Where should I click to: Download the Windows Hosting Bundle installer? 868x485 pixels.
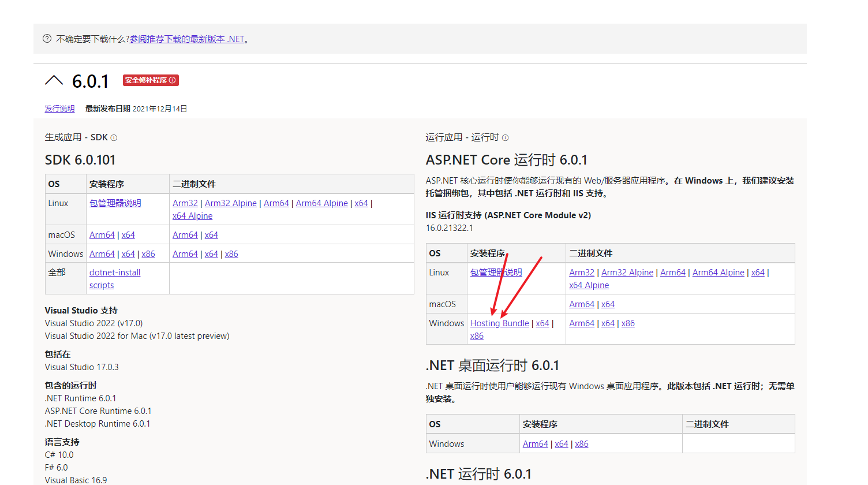pos(500,323)
